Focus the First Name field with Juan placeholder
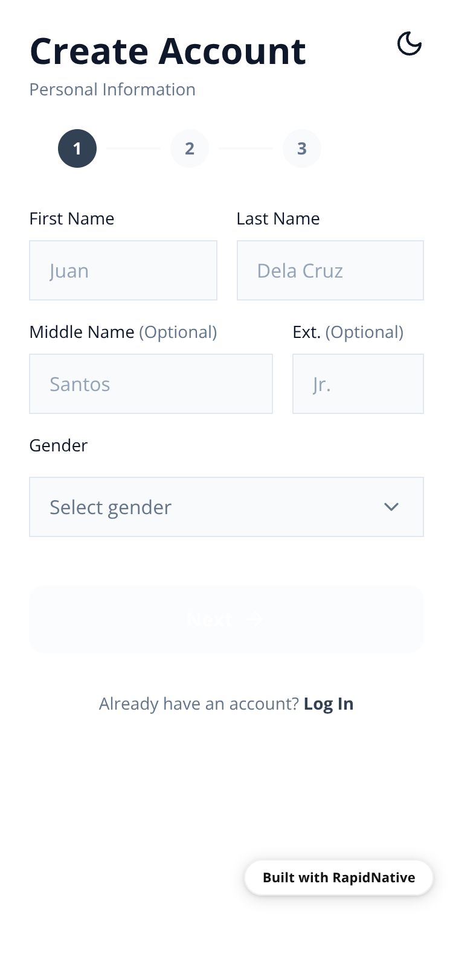Viewport: 453px width, 980px height. pyautogui.click(x=123, y=270)
